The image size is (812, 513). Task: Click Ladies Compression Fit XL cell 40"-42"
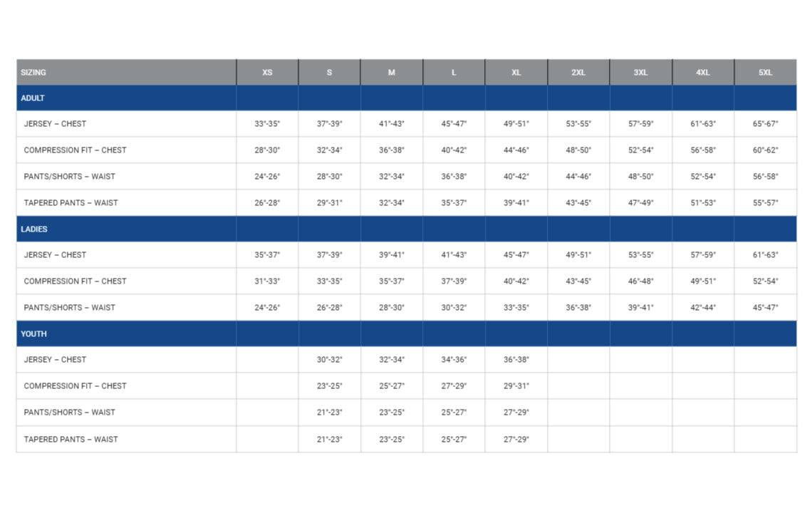(x=516, y=281)
